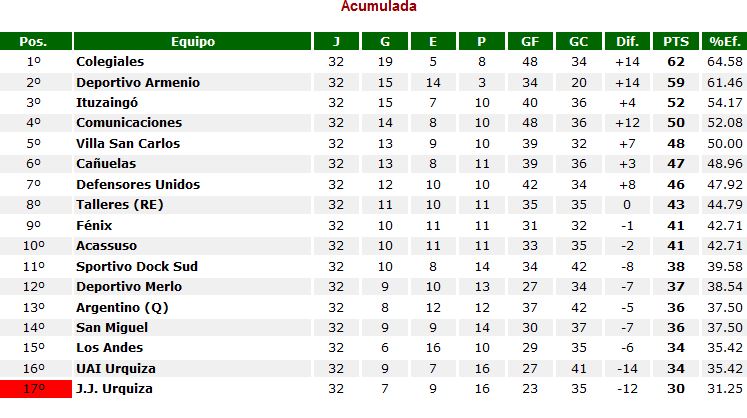Select the Talleres (RE) team name
This screenshot has width=747, height=418.
120,204
